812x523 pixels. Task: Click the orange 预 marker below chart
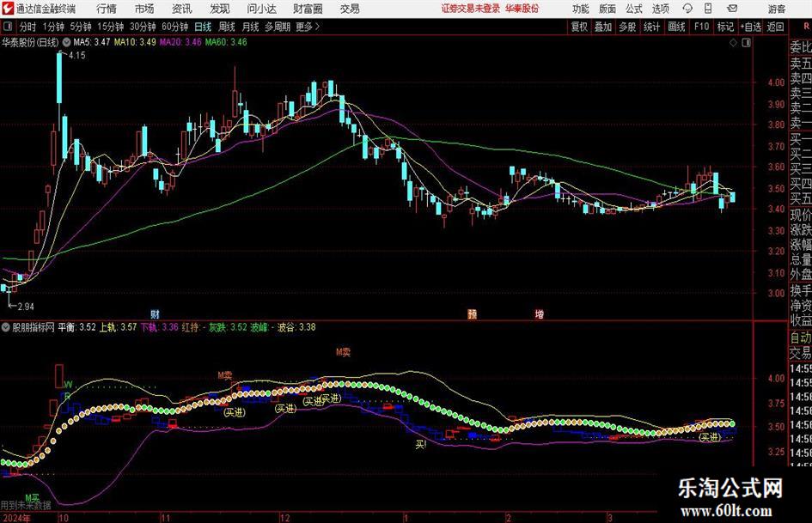(473, 314)
